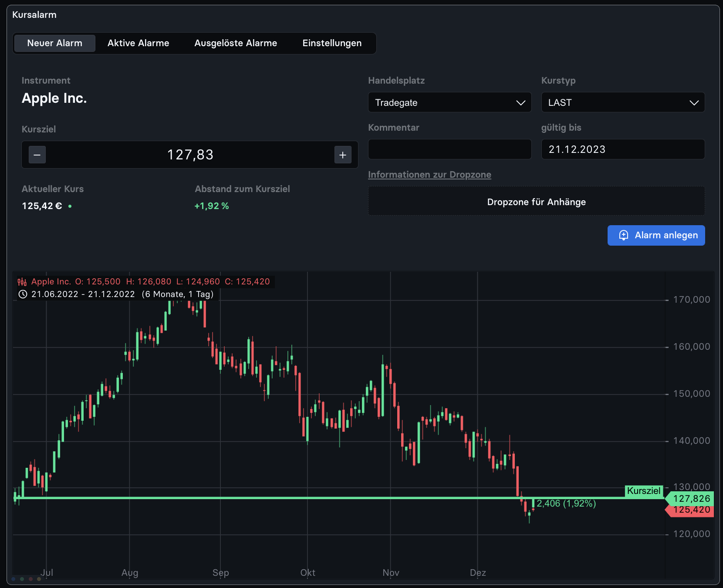
Task: Click the Kursziel value field 127,83
Action: tap(190, 155)
